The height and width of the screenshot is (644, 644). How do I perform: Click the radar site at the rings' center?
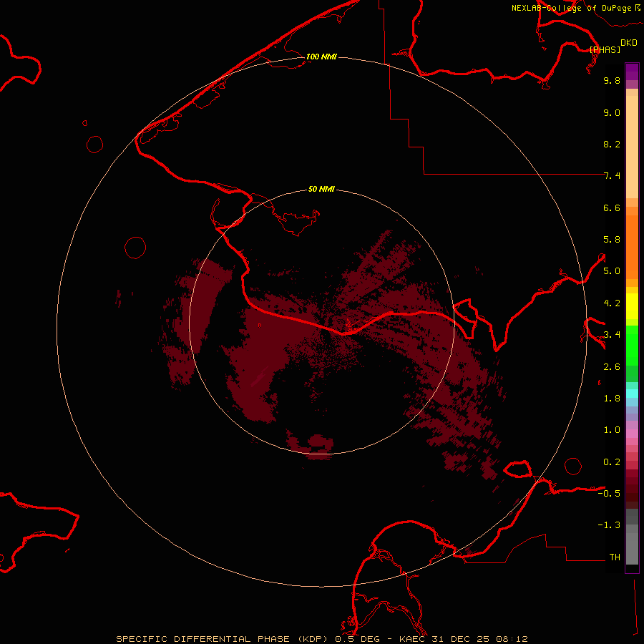pos(322,322)
